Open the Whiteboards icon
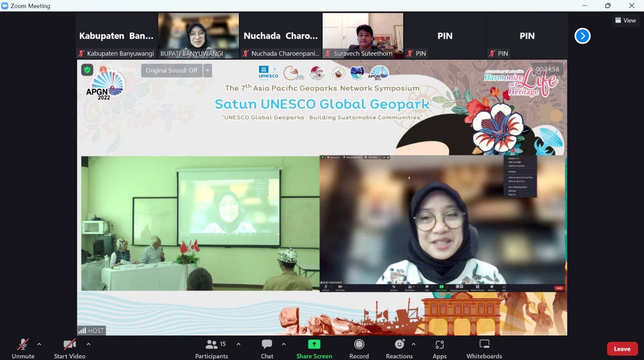644x360 pixels. click(x=484, y=345)
